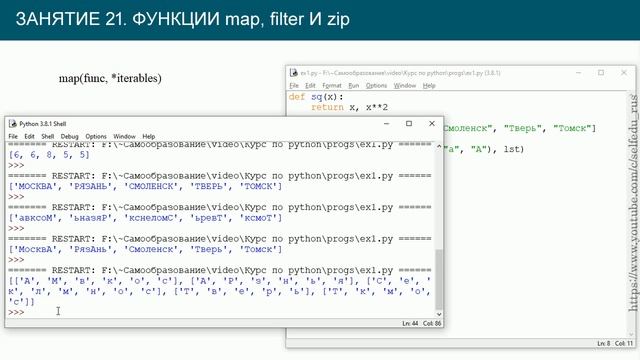
Task: Click output line with 'МОСКВА' uppercase list
Action: pos(145,186)
